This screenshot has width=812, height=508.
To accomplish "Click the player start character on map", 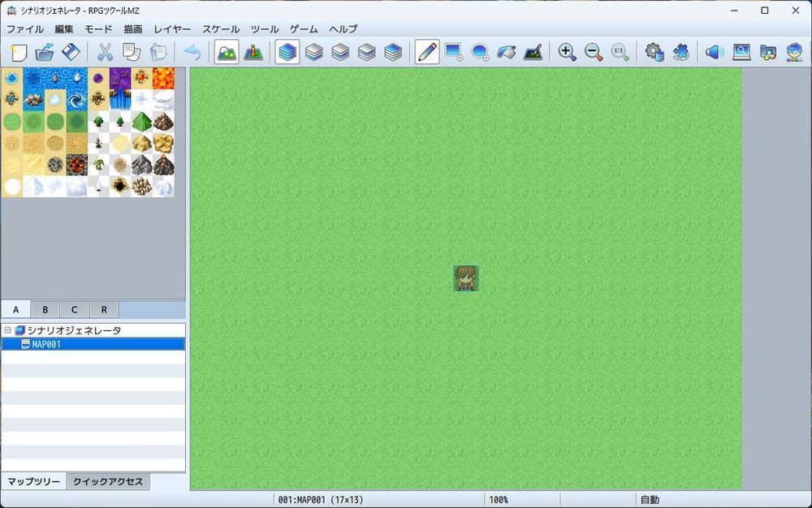I will click(466, 278).
